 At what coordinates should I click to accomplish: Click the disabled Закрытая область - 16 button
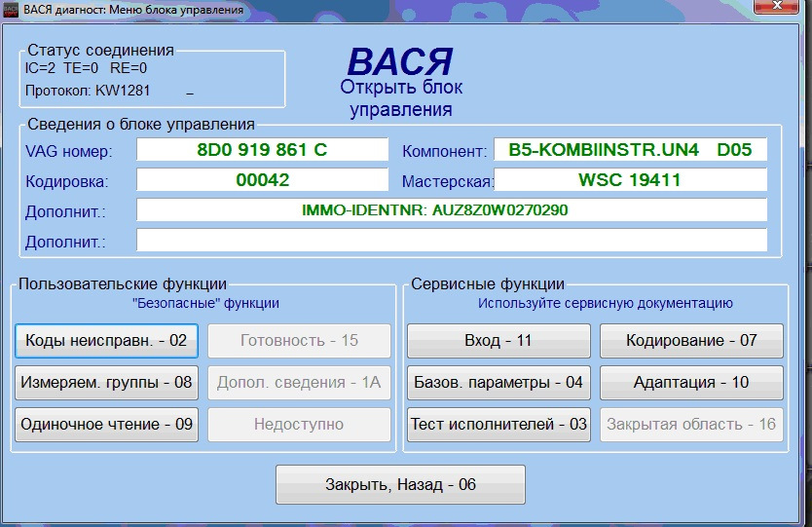(691, 425)
